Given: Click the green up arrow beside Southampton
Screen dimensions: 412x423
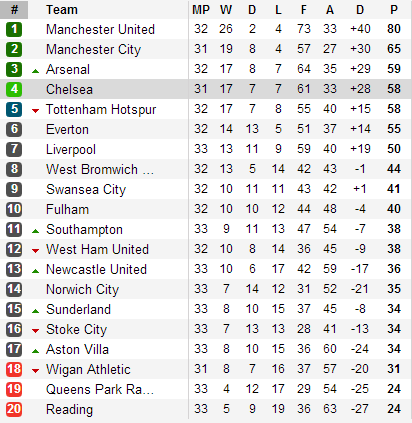Looking at the screenshot, I should coord(35,231).
